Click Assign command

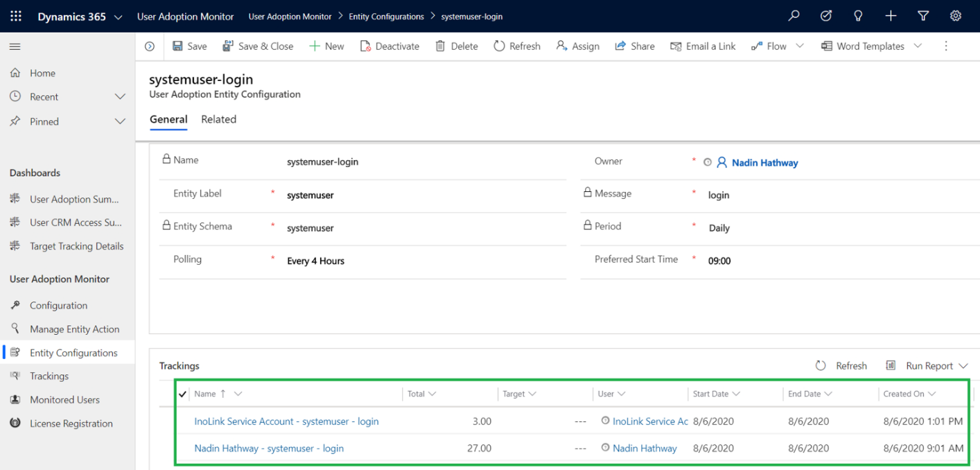[x=577, y=46]
